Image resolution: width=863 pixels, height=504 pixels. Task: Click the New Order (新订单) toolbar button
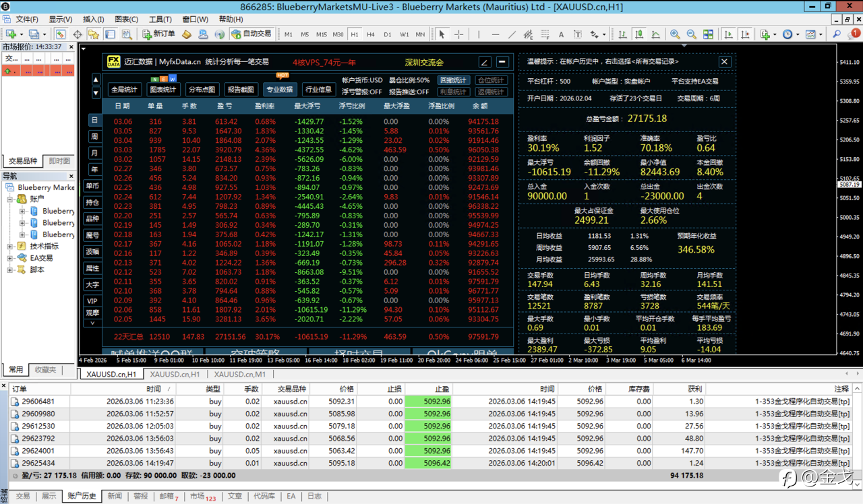coord(158,34)
